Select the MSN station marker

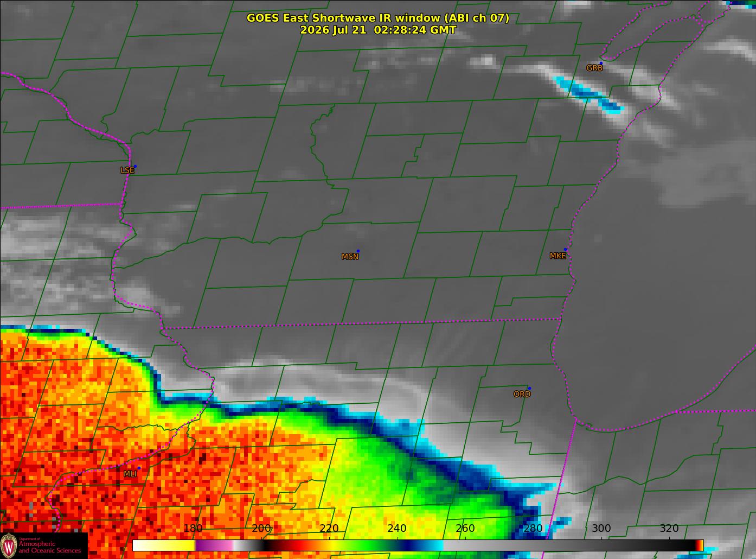point(350,257)
